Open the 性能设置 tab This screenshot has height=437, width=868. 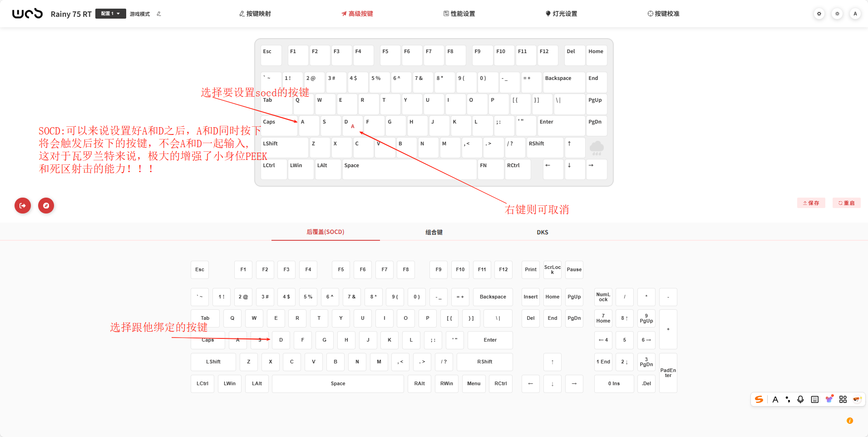(459, 14)
